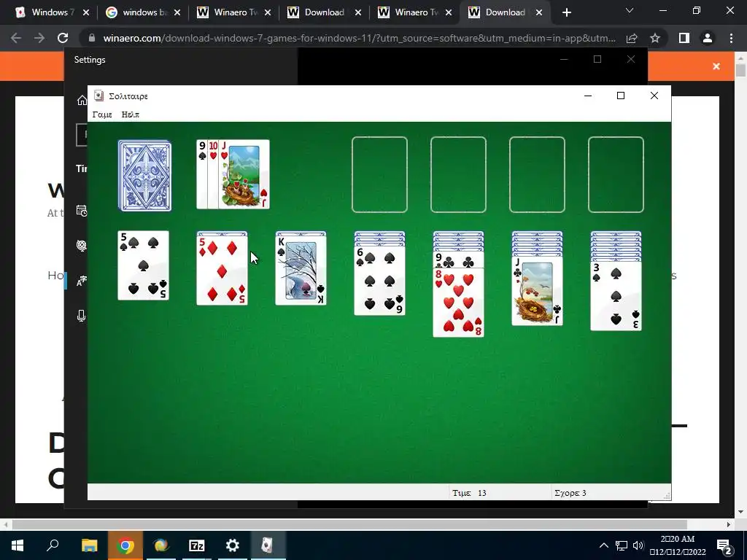
Task: Open the tab search dropdown chevron
Action: pos(630,10)
